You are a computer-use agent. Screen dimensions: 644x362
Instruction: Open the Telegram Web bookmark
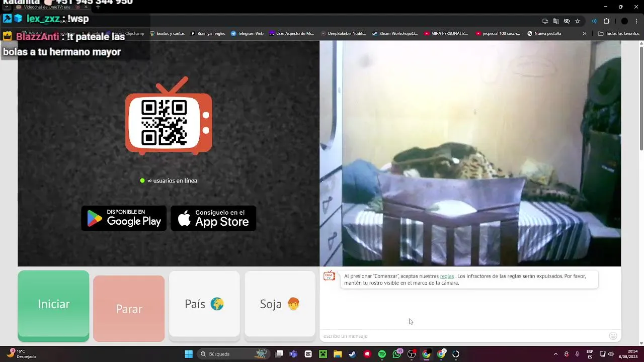[x=247, y=34]
